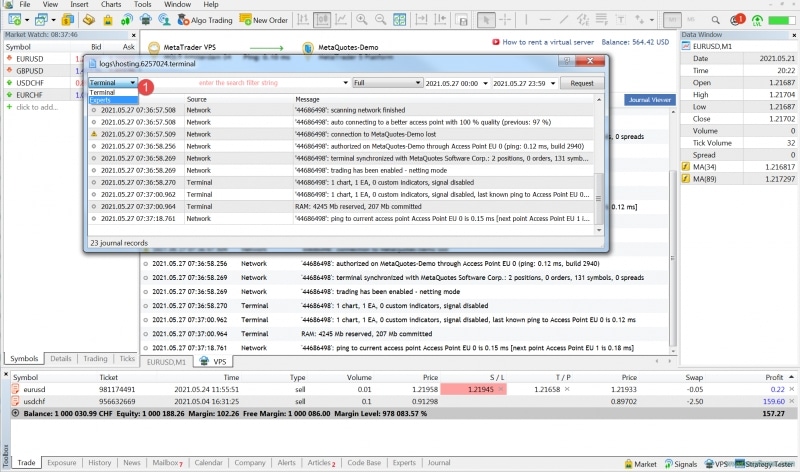Switch to the Details tab in Market Watch
This screenshot has width=800, height=472.
pos(61,359)
